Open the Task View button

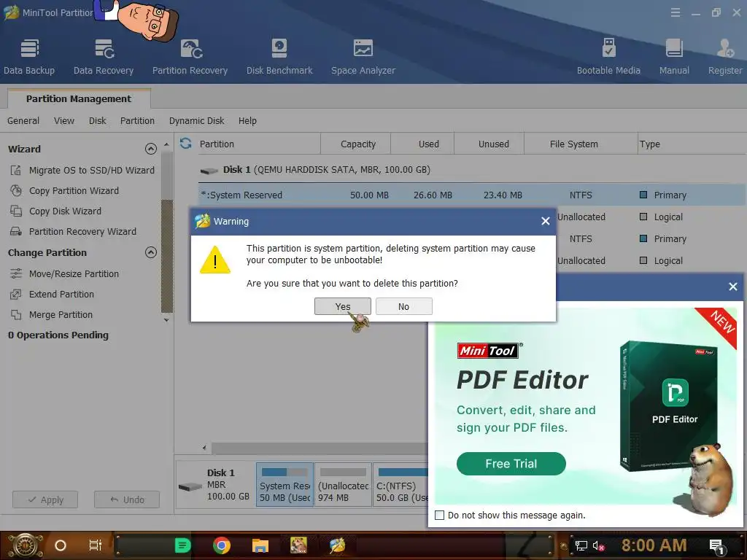pyautogui.click(x=96, y=545)
